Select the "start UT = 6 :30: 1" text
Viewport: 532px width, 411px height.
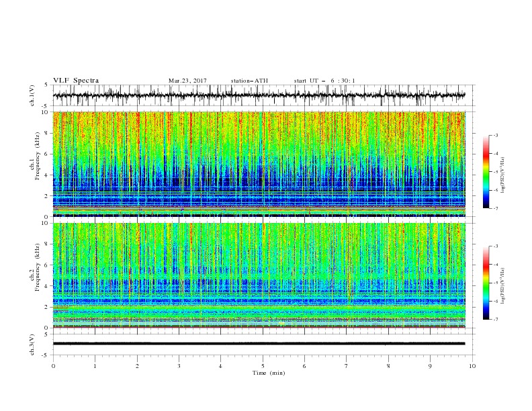(x=324, y=81)
